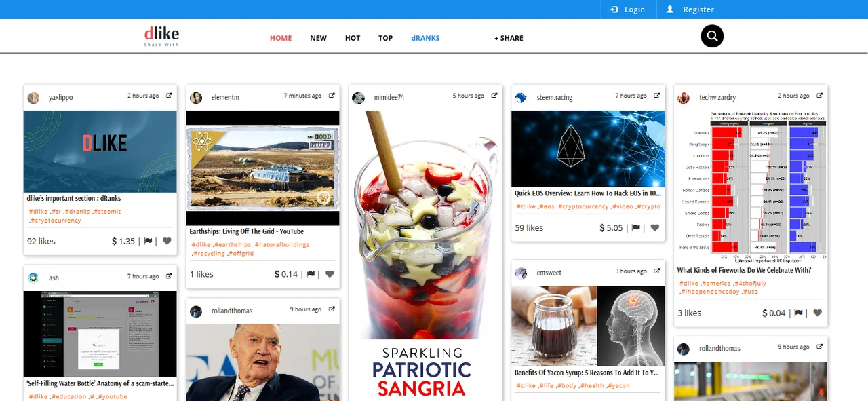Click the Login button
Viewport: 868px width, 401px height.
click(628, 9)
